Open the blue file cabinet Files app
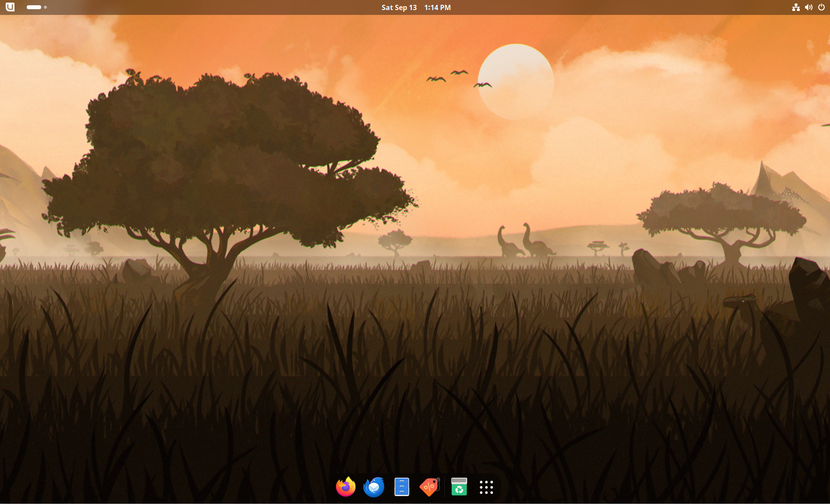Viewport: 830px width, 504px height. 401,487
